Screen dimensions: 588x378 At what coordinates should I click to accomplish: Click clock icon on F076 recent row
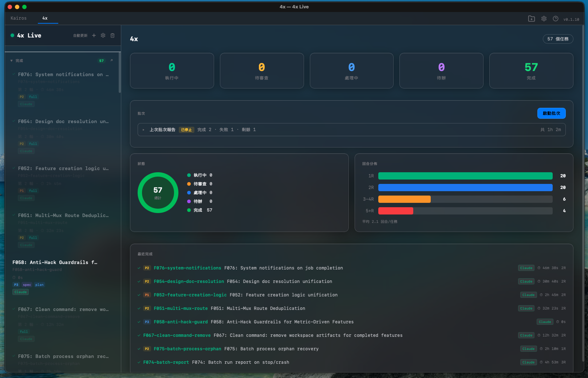tap(539, 268)
